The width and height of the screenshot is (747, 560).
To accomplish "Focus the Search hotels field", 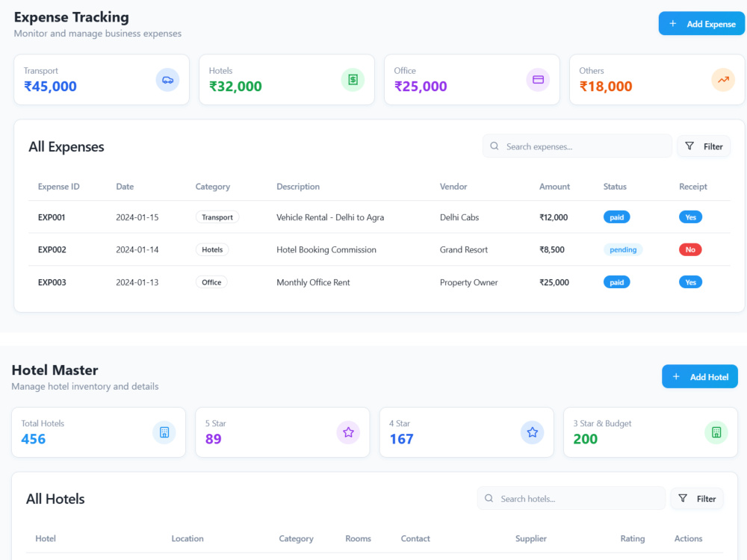I will (x=571, y=499).
